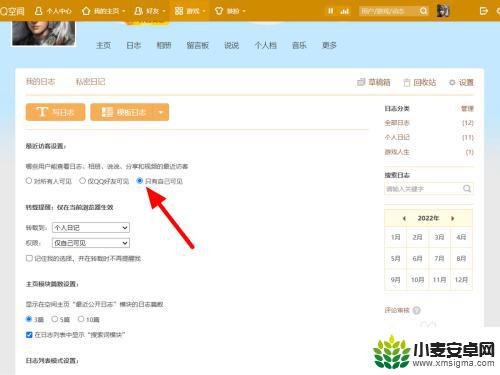
Task: Go to 相册 navigation tab
Action: tap(164, 45)
